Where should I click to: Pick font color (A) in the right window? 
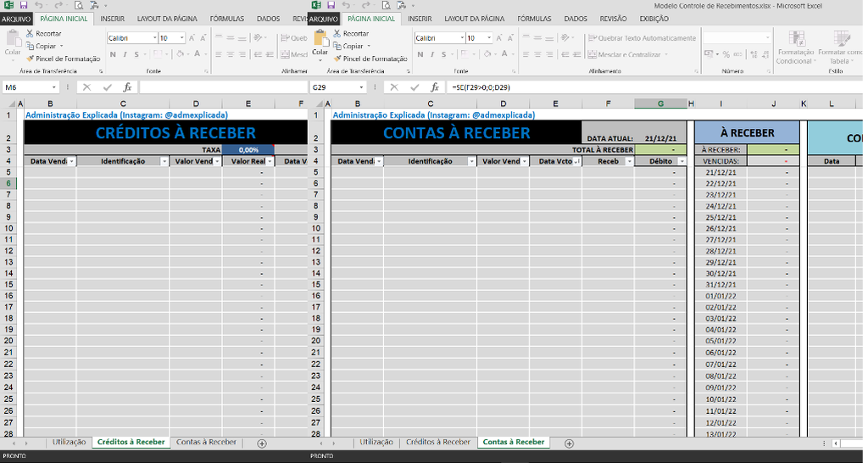point(504,54)
